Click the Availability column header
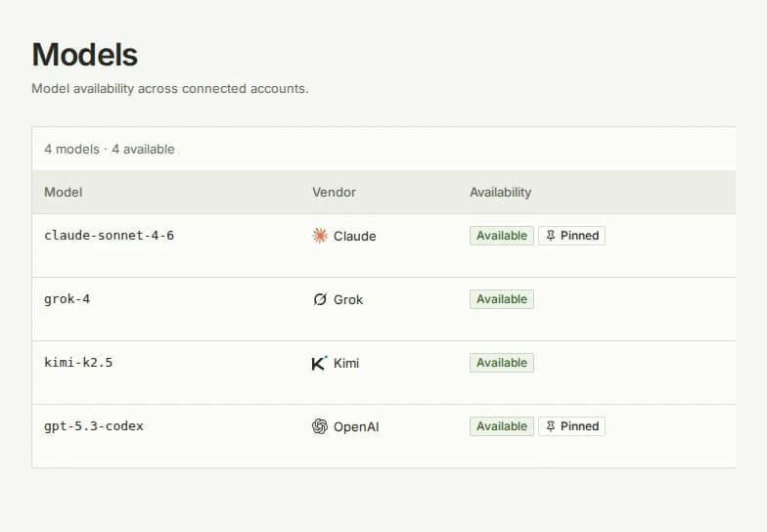The image size is (767, 532). [x=501, y=192]
